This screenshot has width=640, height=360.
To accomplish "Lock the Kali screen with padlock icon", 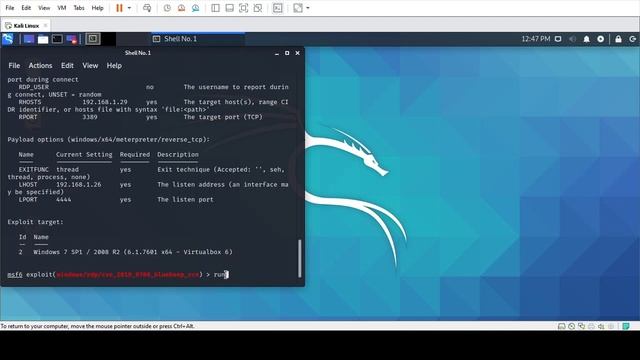I will coord(618,39).
